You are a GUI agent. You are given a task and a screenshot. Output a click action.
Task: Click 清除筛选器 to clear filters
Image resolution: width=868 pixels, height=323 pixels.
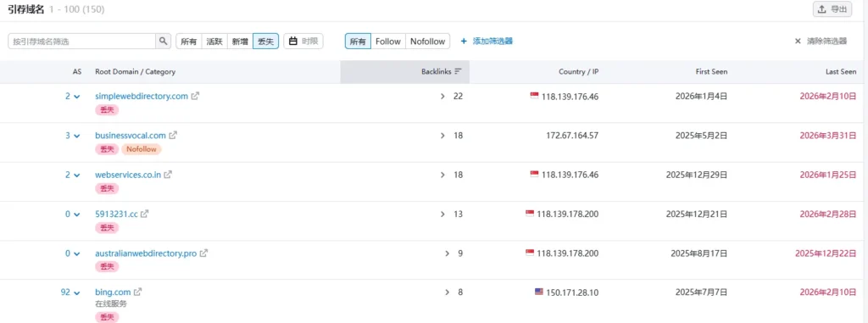point(821,41)
